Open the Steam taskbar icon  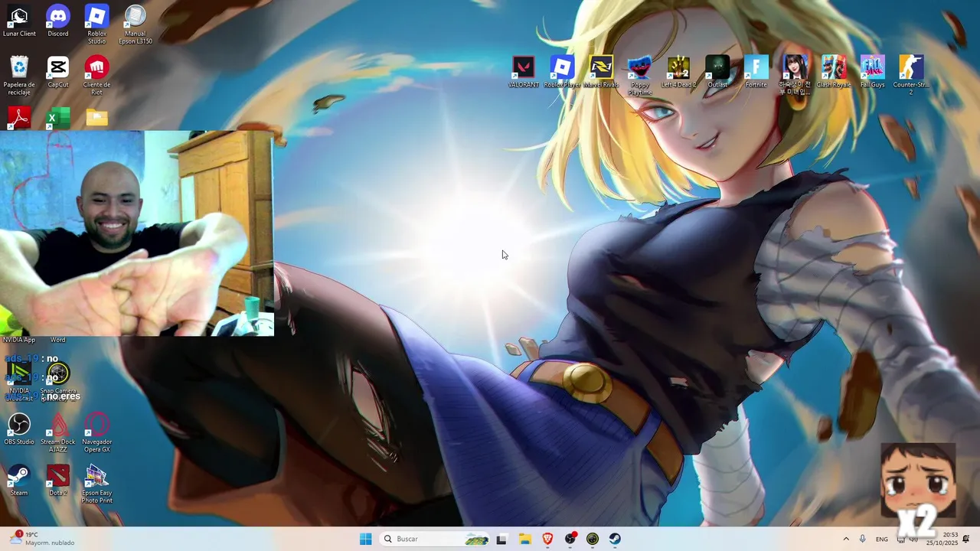click(x=616, y=539)
